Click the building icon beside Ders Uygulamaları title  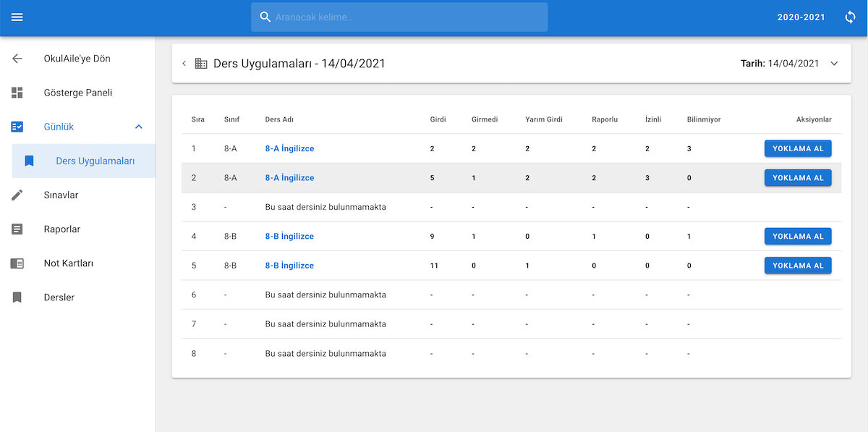(x=201, y=64)
